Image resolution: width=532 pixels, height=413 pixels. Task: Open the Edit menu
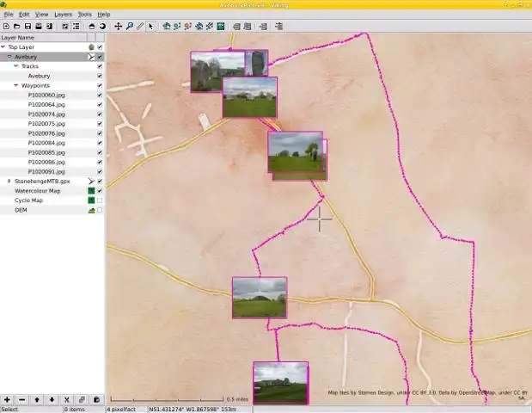point(24,15)
